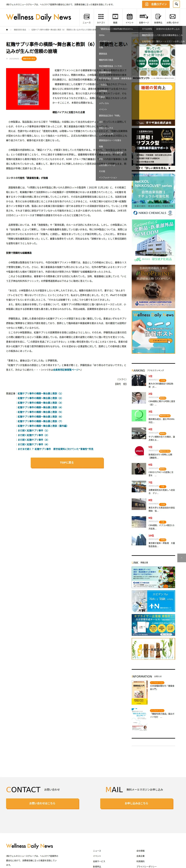Viewport: 186px width, 868px height.
Task: Select 健康食品のルーツを探る menu entry
Action: pyautogui.click(x=110, y=140)
